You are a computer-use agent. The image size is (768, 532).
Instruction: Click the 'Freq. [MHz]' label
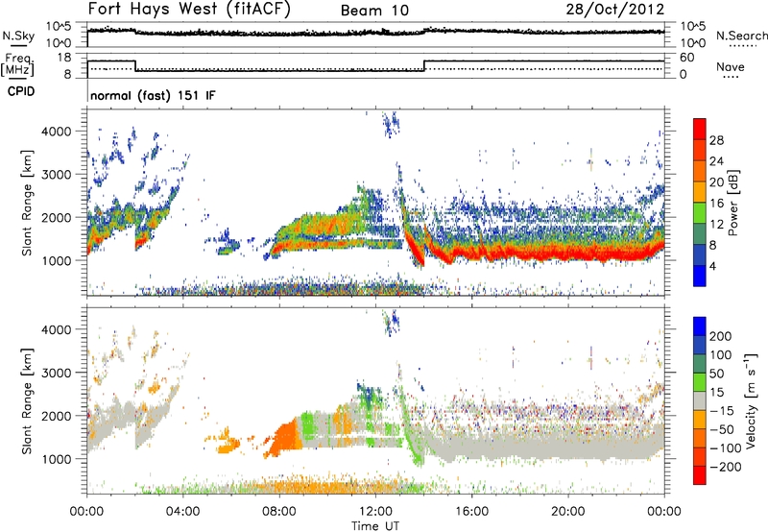(17, 64)
